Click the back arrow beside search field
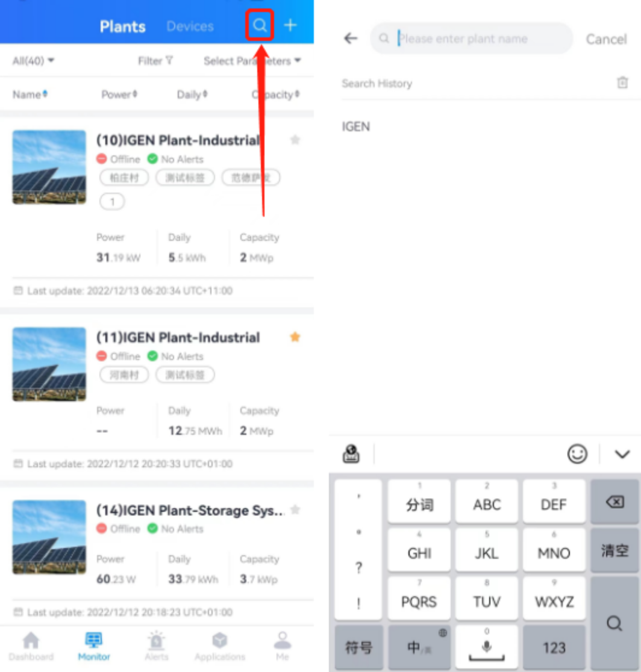 coord(351,39)
